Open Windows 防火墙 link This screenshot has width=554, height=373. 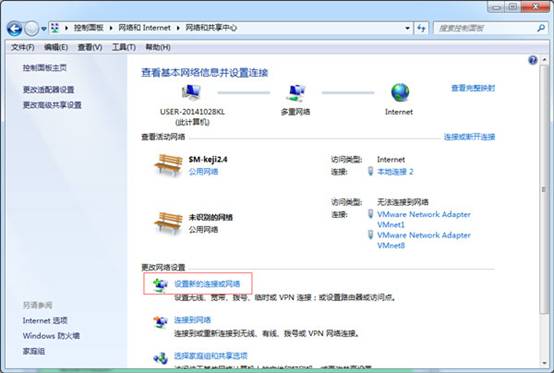pyautogui.click(x=51, y=336)
